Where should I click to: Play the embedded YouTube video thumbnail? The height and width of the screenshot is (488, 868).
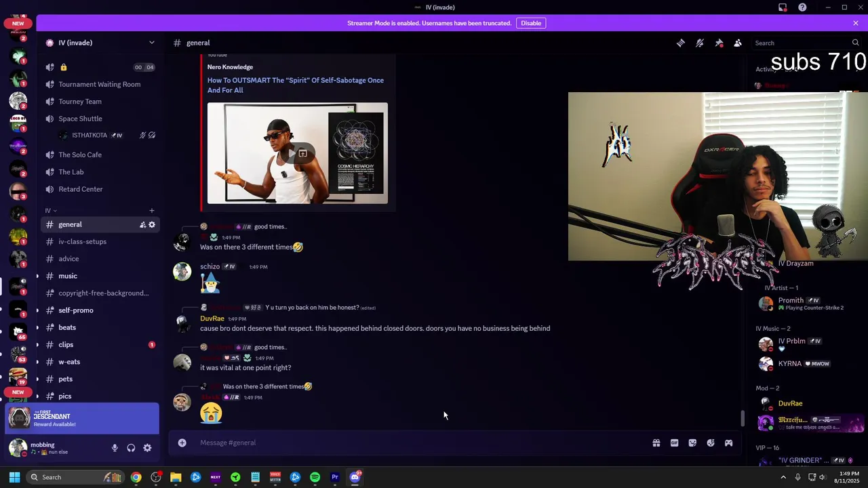coord(298,153)
